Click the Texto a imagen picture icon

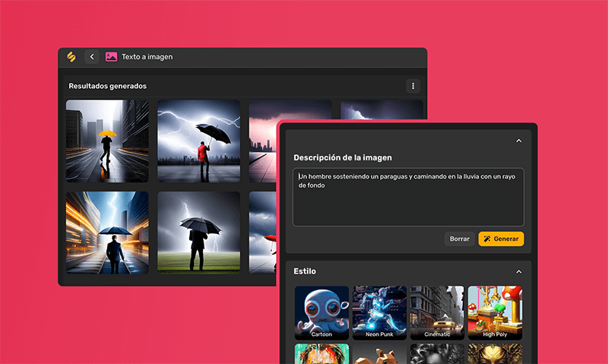(112, 56)
